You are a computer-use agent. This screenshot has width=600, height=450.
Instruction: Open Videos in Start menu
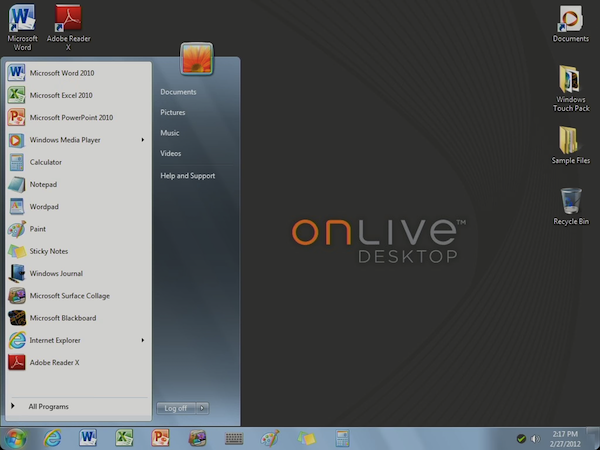tap(171, 153)
